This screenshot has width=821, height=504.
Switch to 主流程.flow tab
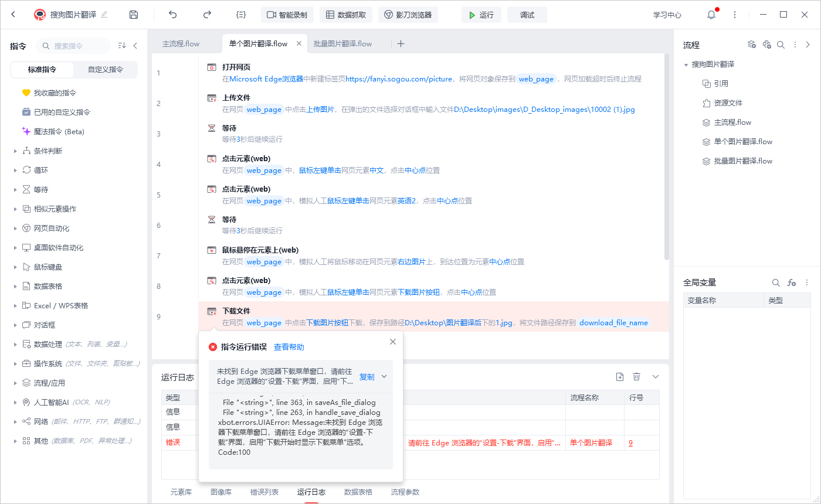pyautogui.click(x=181, y=43)
